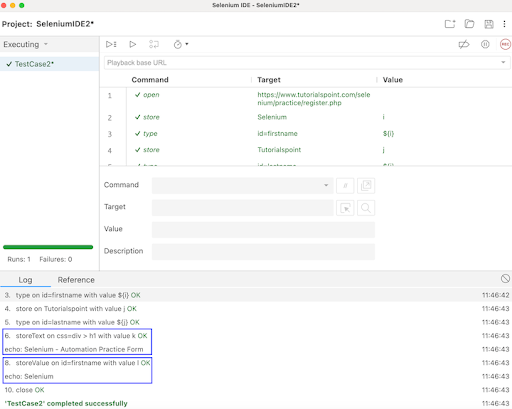Click the tutorialspoint register.php target URL
Viewport: 512px width, 409px height.
(x=314, y=99)
